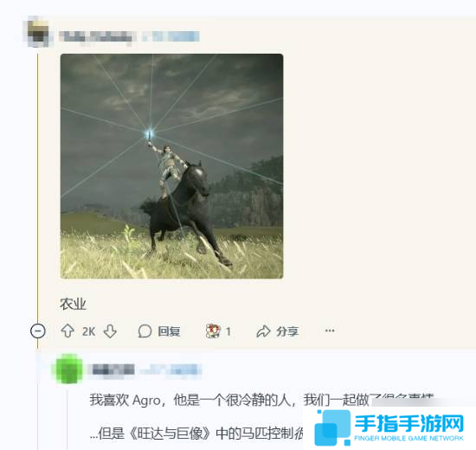Viewport: 476px width, 450px height.
Task: Open the horse and rider screenshot image
Action: [172, 166]
